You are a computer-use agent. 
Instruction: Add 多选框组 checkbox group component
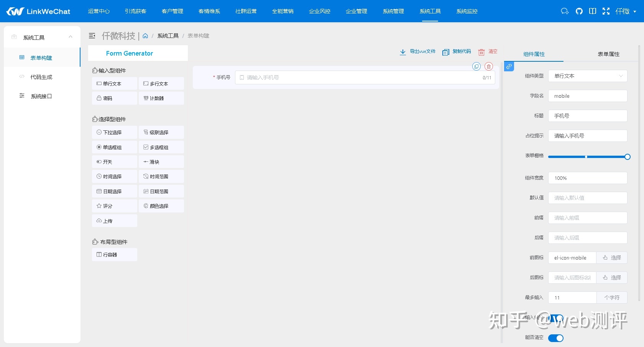(161, 147)
